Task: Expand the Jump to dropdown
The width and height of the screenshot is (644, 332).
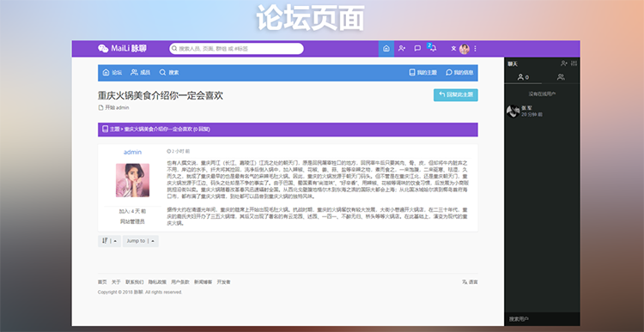Action: [141, 241]
